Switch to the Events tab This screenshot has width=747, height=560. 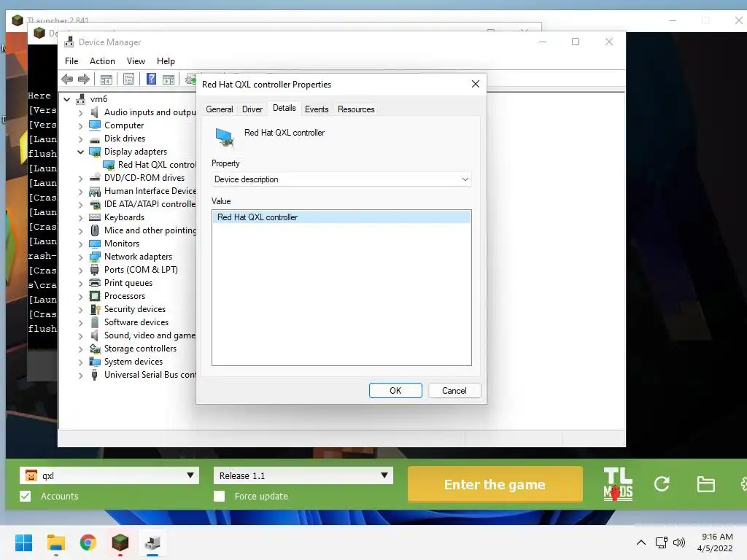pyautogui.click(x=317, y=109)
